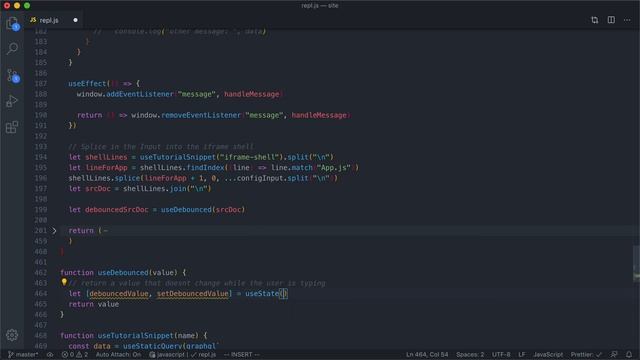Image resolution: width=640 pixels, height=360 pixels.
Task: Click debouncedSrcDoc on line 199
Action: point(117,210)
